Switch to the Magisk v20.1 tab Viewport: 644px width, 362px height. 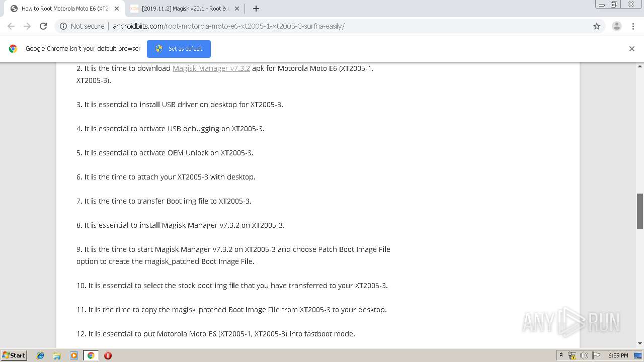point(184,9)
